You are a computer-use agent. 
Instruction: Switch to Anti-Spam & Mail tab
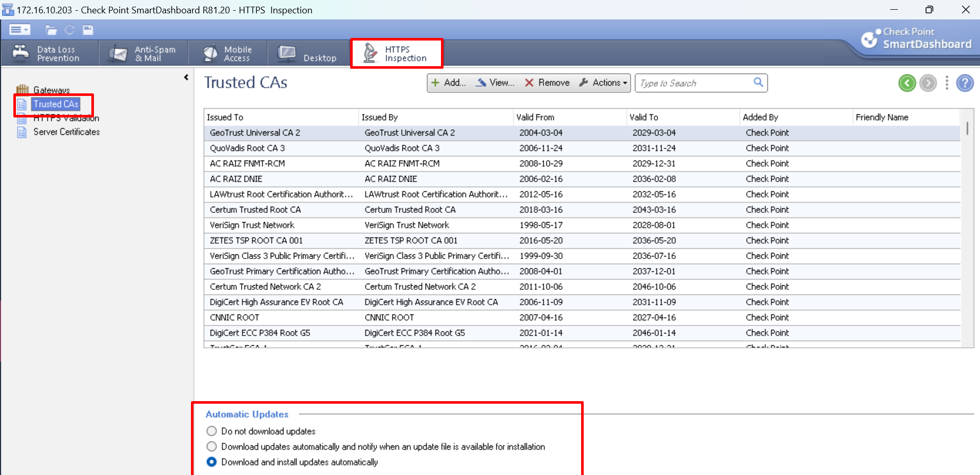(144, 53)
